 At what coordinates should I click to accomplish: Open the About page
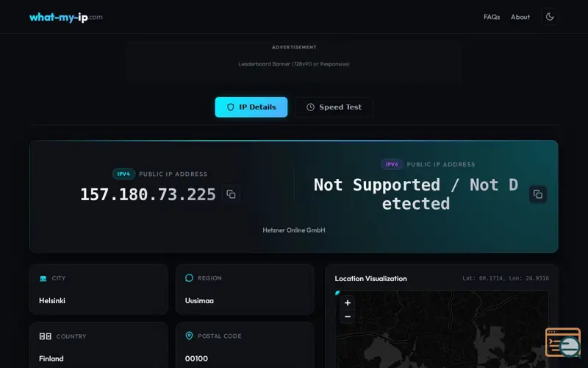(x=520, y=17)
